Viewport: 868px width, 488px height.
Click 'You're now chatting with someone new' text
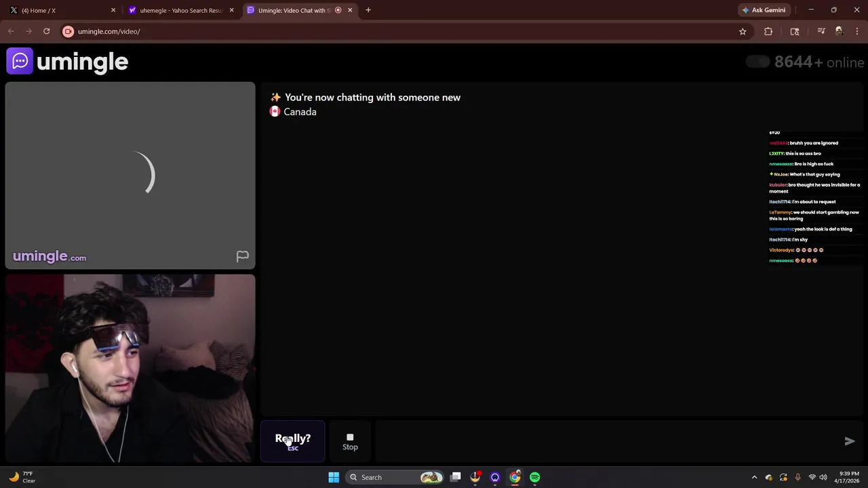(x=372, y=98)
